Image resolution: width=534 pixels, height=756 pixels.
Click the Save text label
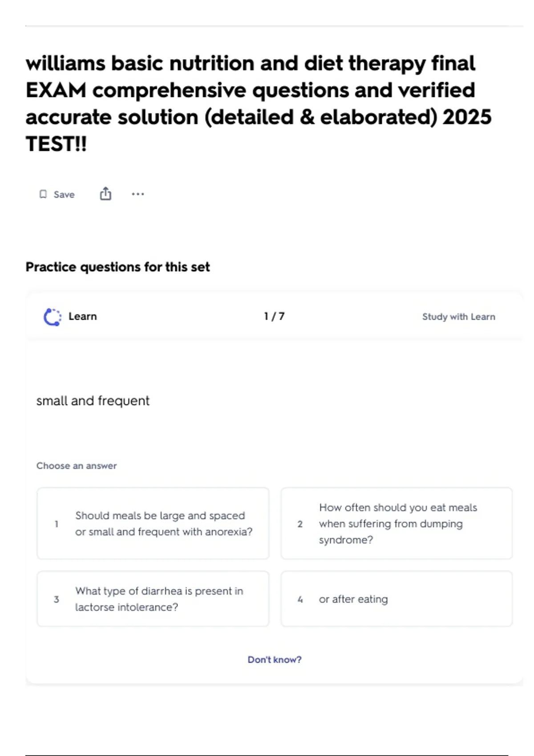tap(64, 194)
